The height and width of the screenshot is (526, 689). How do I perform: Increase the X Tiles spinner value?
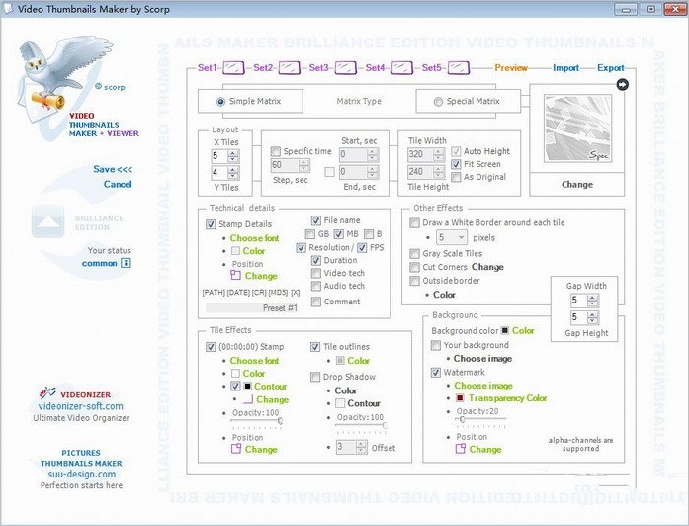233,152
